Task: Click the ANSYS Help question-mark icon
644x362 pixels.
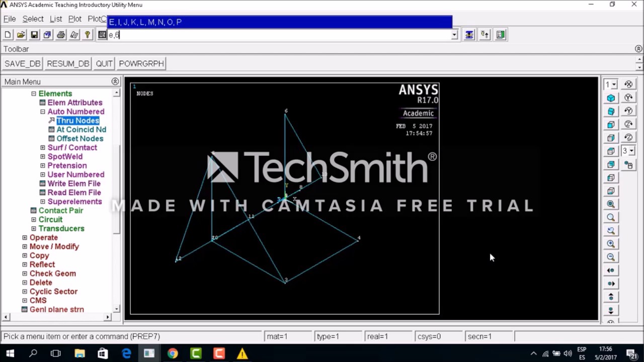Action: tap(88, 35)
